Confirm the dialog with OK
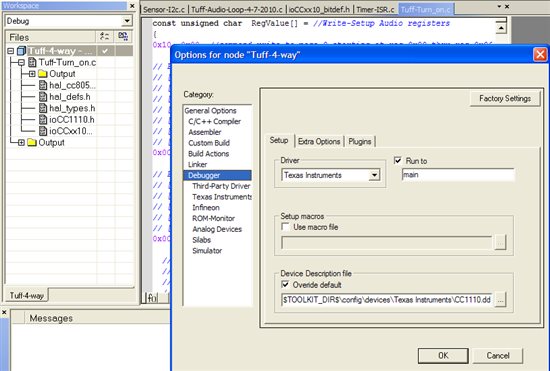Image resolution: width=550 pixels, height=371 pixels. (x=443, y=356)
